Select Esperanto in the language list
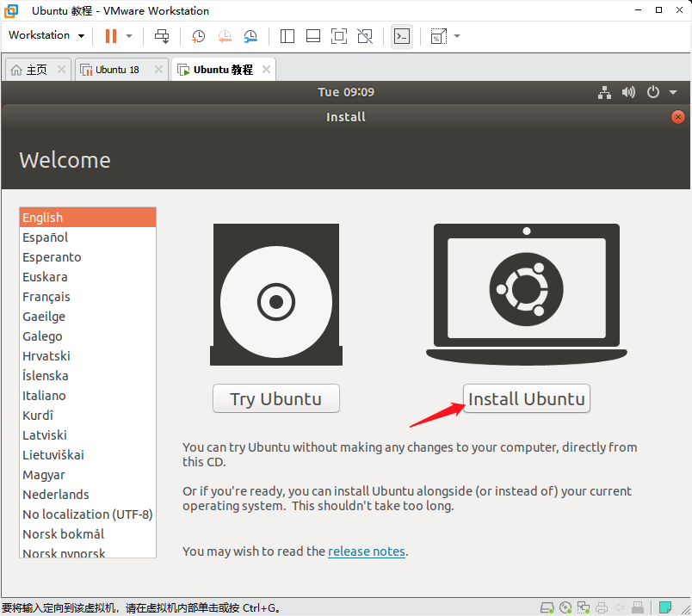692x616 pixels. 88,257
